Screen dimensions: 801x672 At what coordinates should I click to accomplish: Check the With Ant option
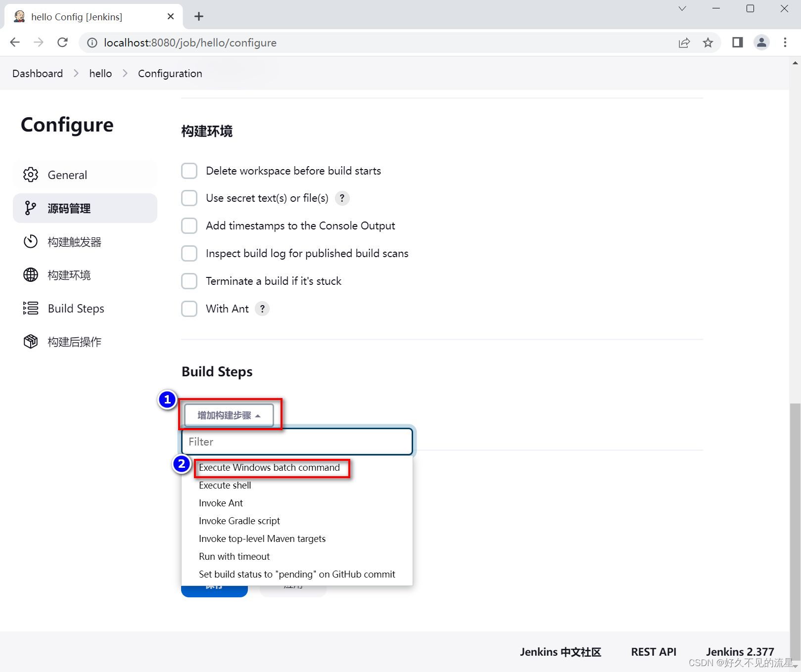(189, 309)
